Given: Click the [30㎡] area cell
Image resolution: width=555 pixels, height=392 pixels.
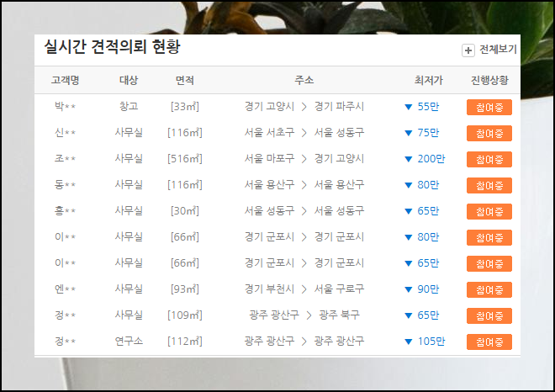Looking at the screenshot, I should 185,211.
